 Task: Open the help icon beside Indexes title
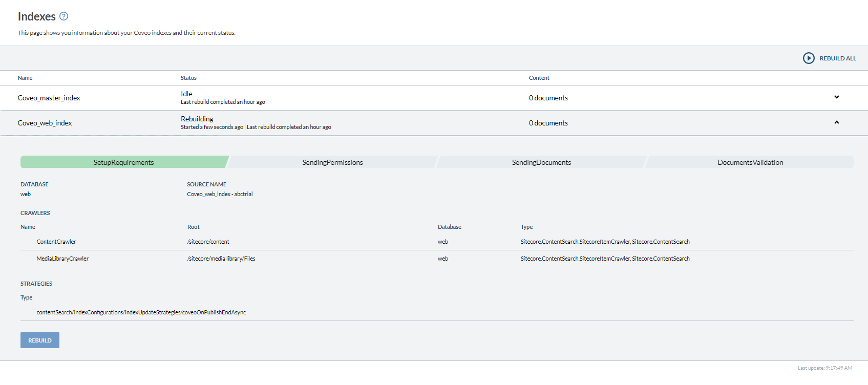pos(63,16)
